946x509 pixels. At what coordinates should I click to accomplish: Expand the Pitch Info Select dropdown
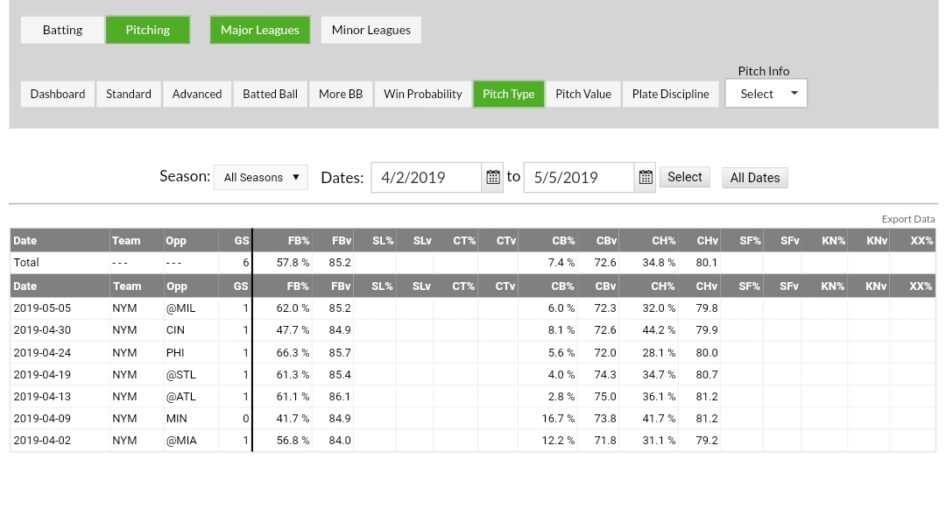766,94
